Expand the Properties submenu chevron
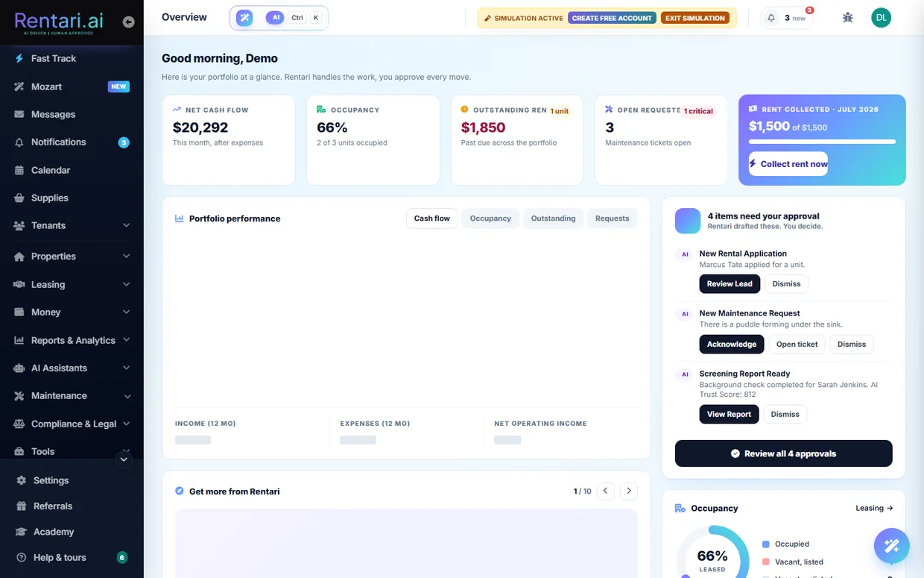This screenshot has width=924, height=578. 126,257
